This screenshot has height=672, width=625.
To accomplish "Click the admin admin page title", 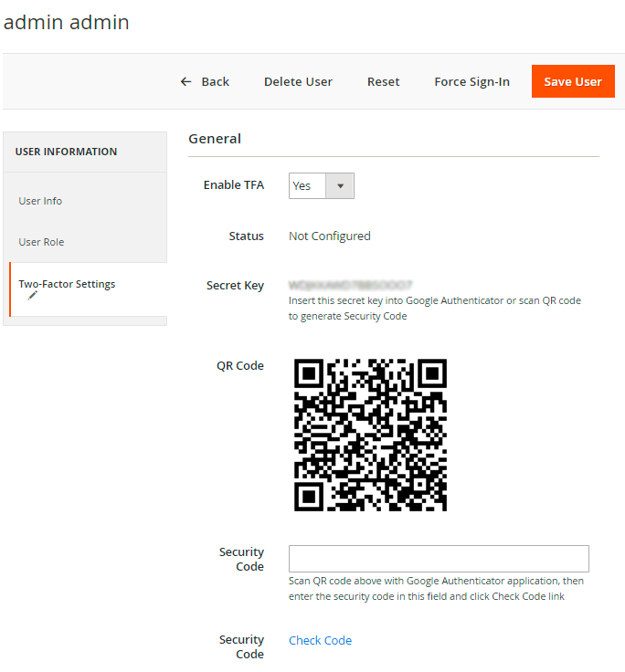I will coord(67,22).
